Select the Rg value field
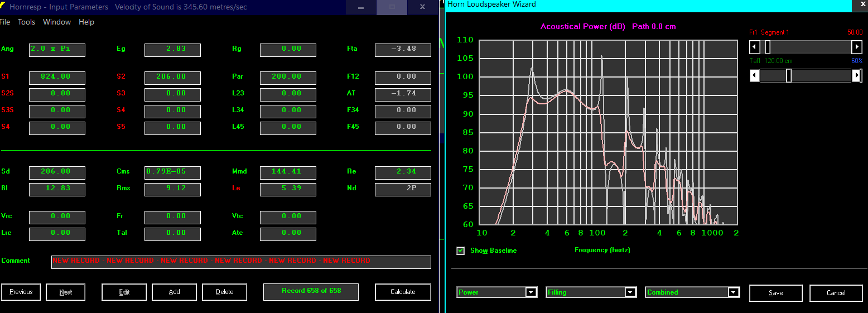The width and height of the screenshot is (868, 313). [288, 50]
